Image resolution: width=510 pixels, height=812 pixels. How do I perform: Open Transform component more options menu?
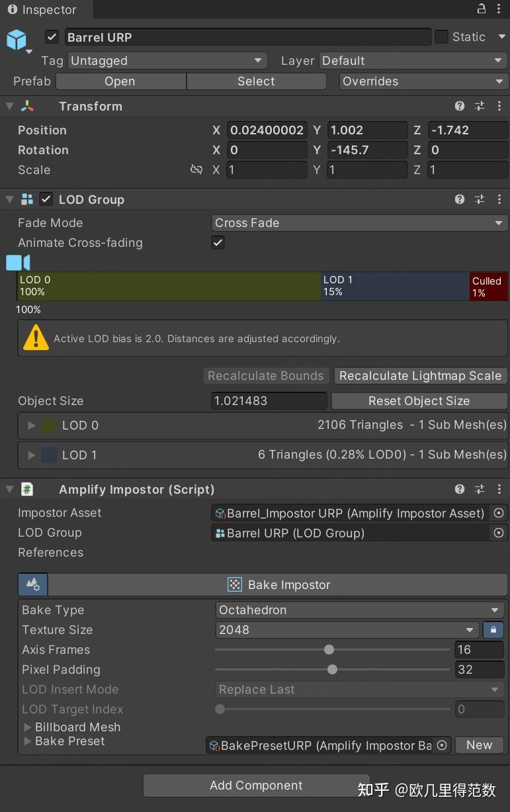click(x=499, y=106)
